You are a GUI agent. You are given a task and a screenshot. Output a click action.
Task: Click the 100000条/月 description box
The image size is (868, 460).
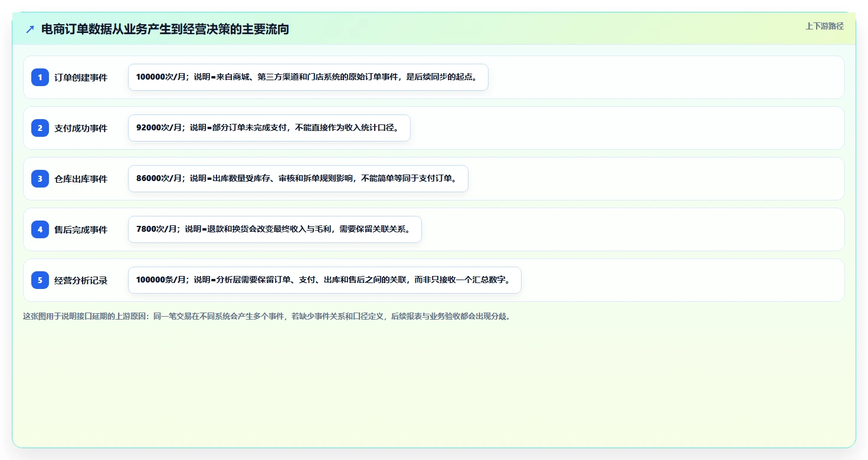point(325,280)
